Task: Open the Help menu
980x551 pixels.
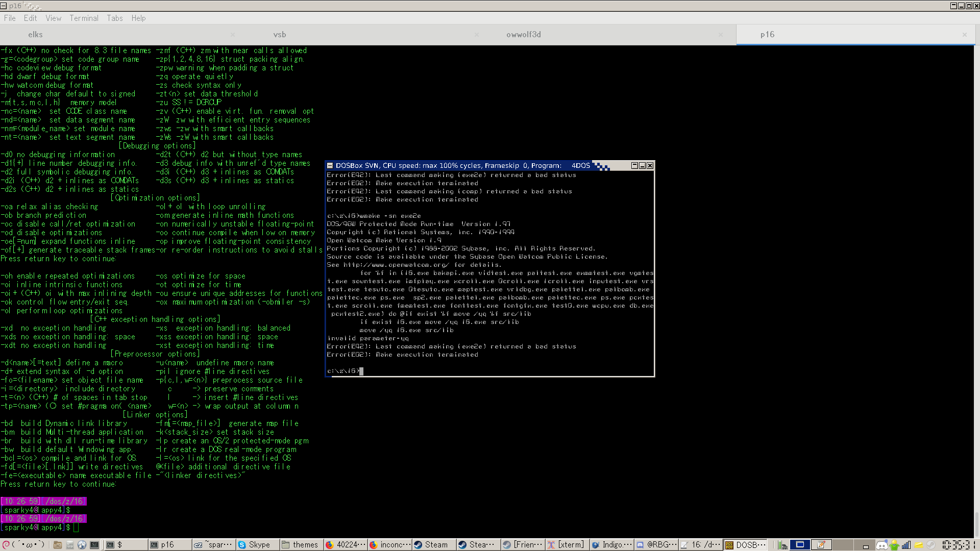Action: [x=138, y=18]
